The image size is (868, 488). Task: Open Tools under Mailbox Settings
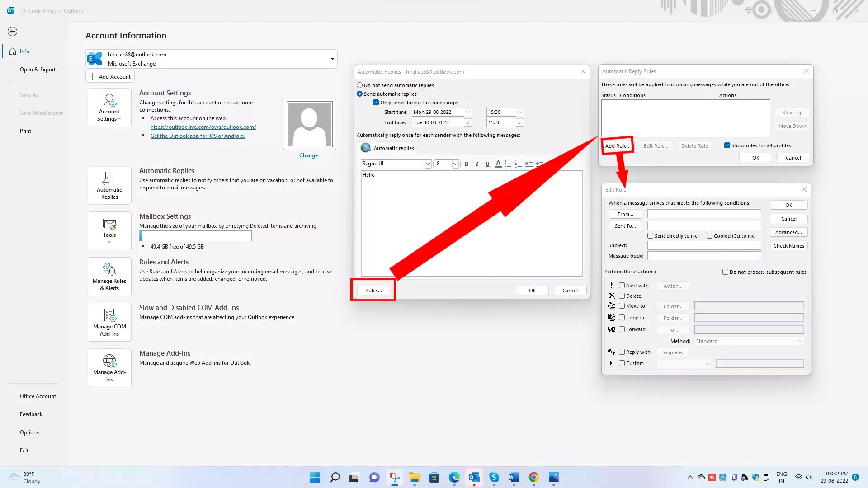109,230
